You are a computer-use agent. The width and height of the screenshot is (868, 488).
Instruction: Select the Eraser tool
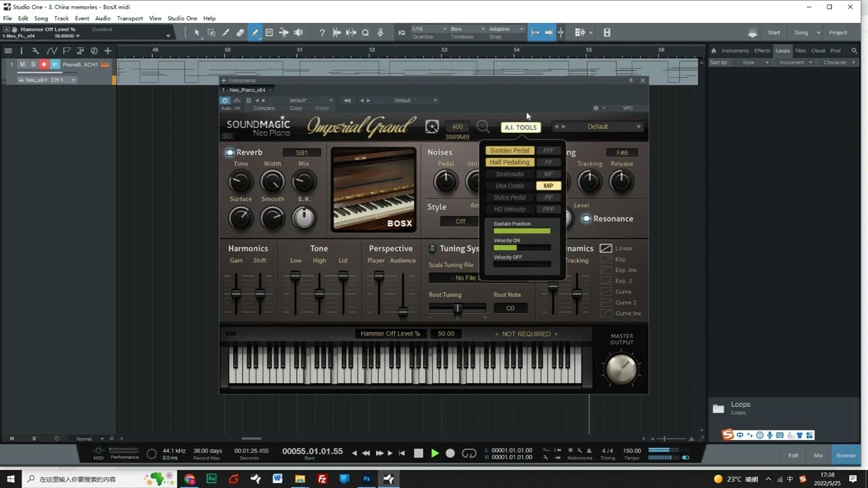pos(240,33)
